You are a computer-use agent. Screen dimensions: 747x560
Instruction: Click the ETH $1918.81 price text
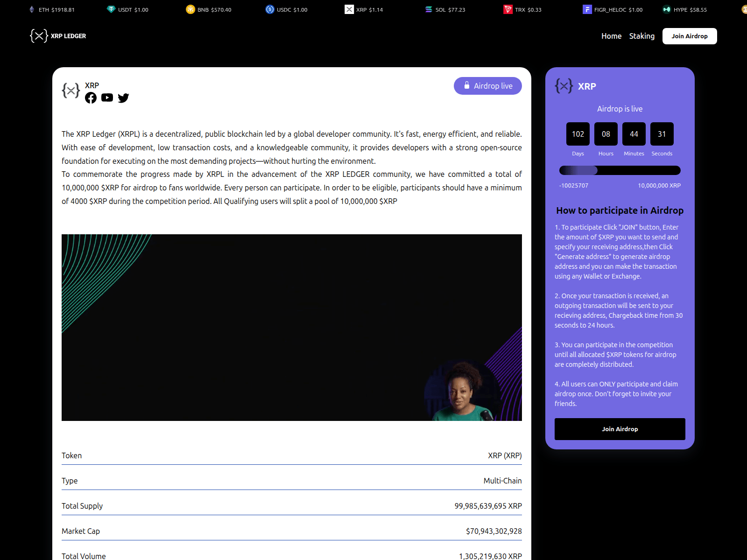[x=56, y=9]
